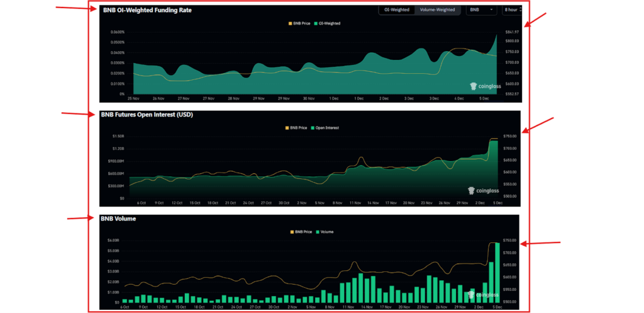Click the 4 Dec date label
This screenshot has width=644, height=313.
[x=459, y=99]
